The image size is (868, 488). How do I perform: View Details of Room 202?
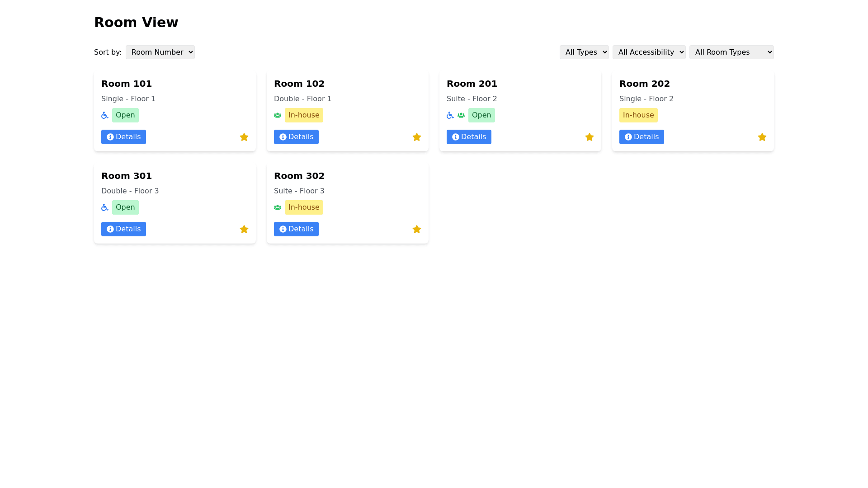coord(642,137)
